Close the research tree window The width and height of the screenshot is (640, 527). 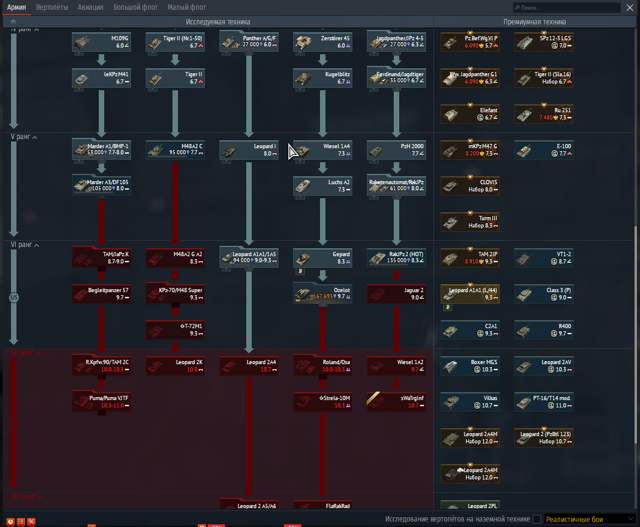(630, 7)
